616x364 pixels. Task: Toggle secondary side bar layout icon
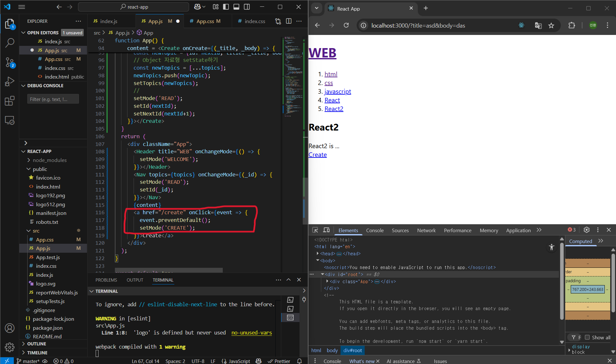[247, 7]
